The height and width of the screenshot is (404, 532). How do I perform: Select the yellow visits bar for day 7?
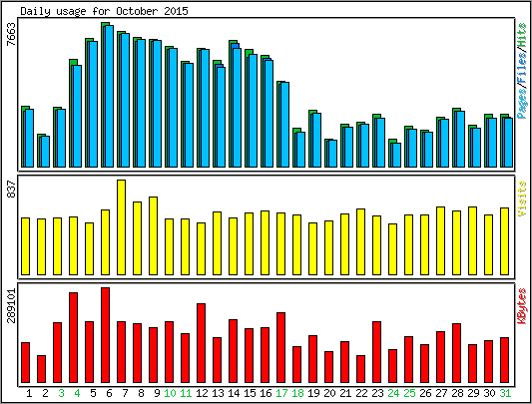(121, 227)
